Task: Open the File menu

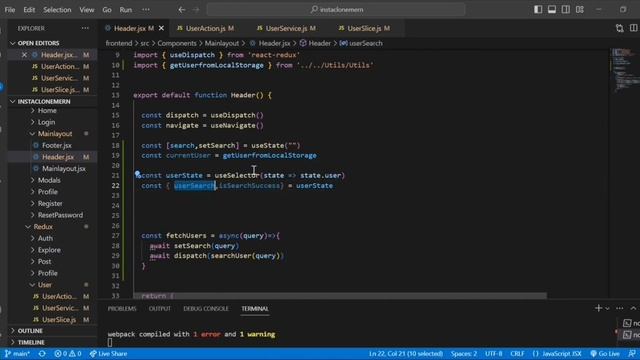Action: coord(10,9)
